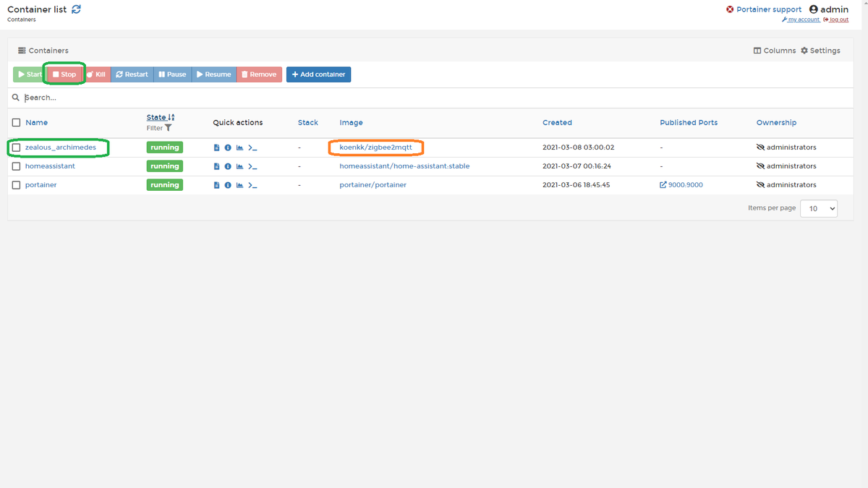Open logs icon for homeassistant container
868x488 pixels.
(216, 166)
